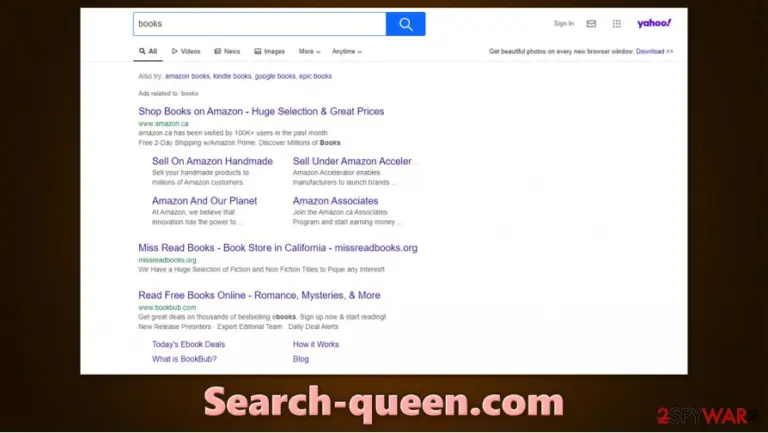Open the Yahoo mail envelope icon
The height and width of the screenshot is (433, 768).
click(591, 24)
